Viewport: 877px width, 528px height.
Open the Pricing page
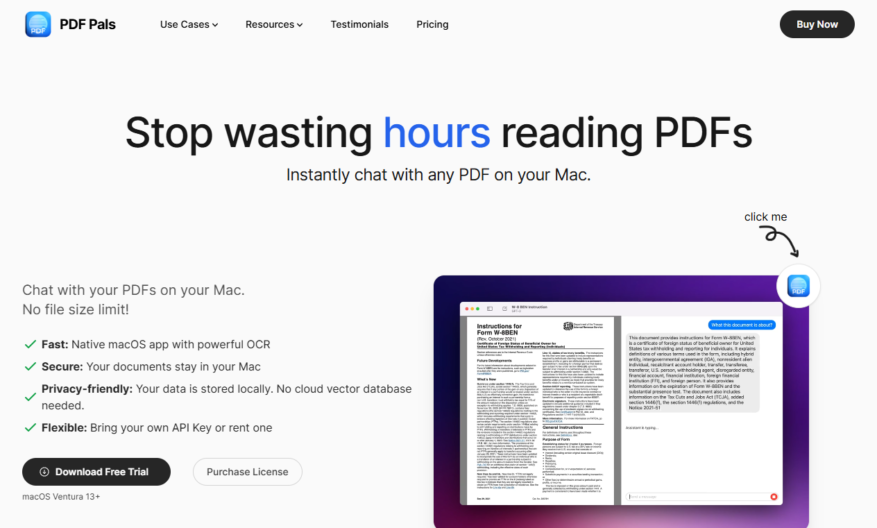click(432, 25)
